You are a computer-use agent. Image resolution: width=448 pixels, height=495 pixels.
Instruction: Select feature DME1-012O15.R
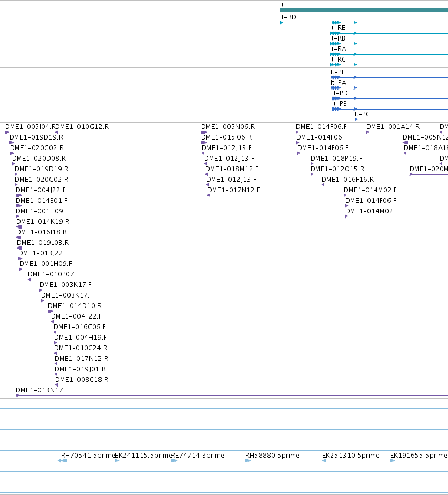pos(337,169)
